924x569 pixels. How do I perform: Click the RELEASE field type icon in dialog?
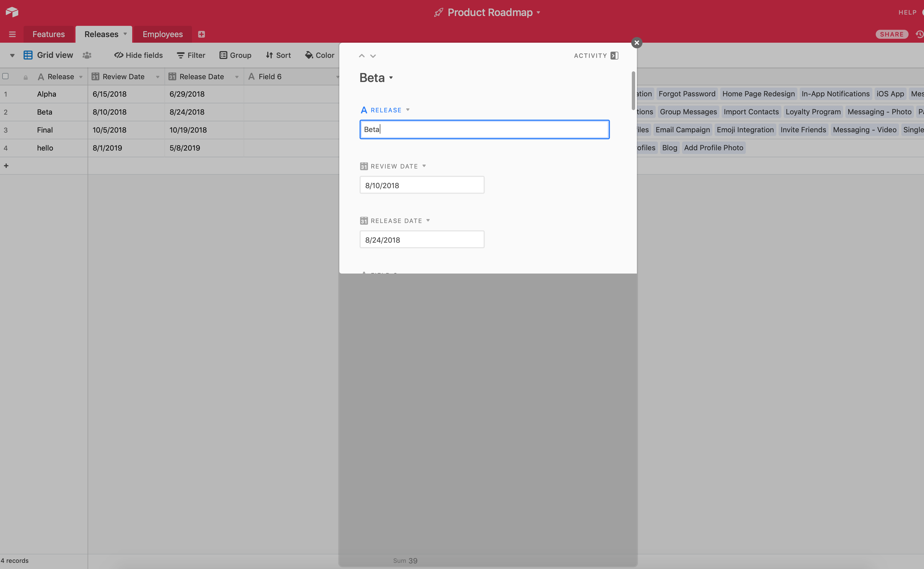364,110
